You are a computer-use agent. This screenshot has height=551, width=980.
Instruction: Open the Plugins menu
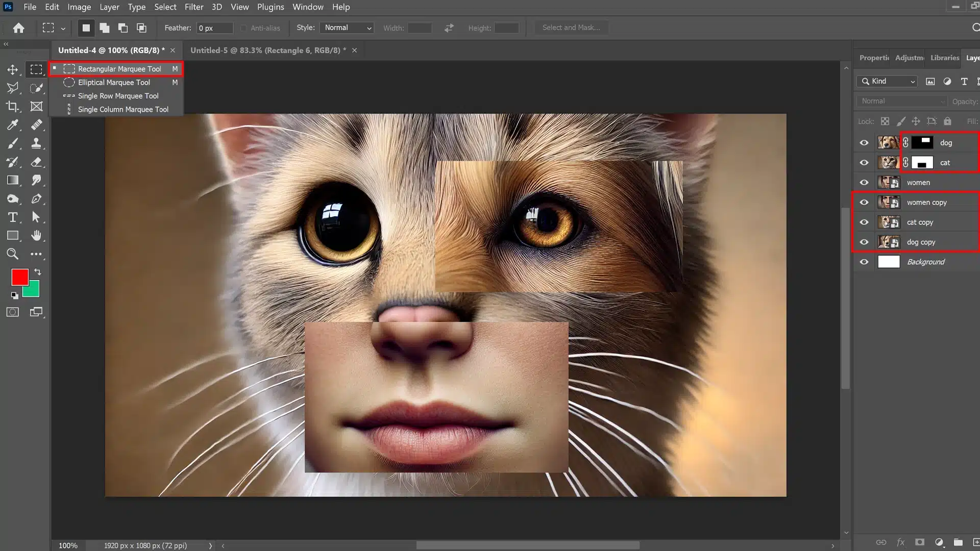pos(271,7)
